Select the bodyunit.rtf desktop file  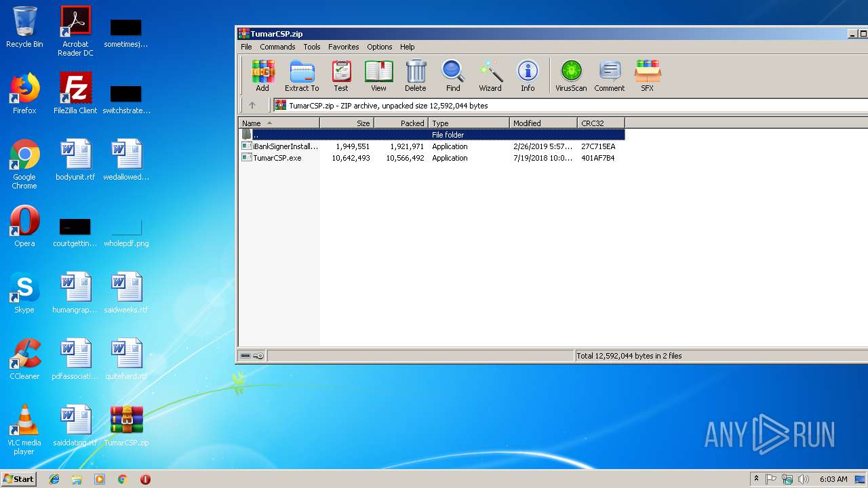[x=75, y=160]
